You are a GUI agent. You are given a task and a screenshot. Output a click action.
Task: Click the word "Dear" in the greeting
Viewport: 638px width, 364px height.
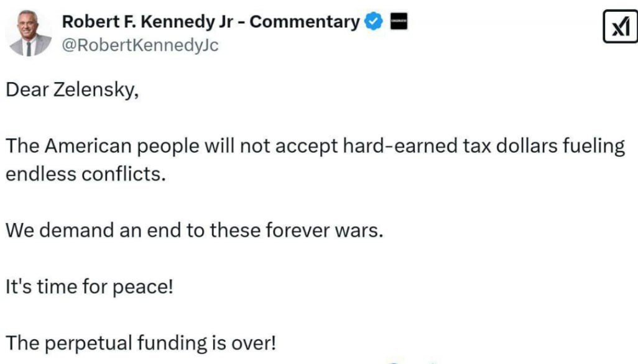click(x=25, y=90)
